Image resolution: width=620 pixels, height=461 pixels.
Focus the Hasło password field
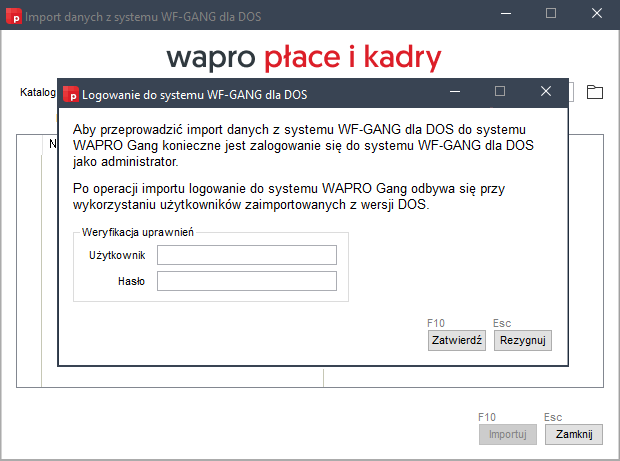247,281
